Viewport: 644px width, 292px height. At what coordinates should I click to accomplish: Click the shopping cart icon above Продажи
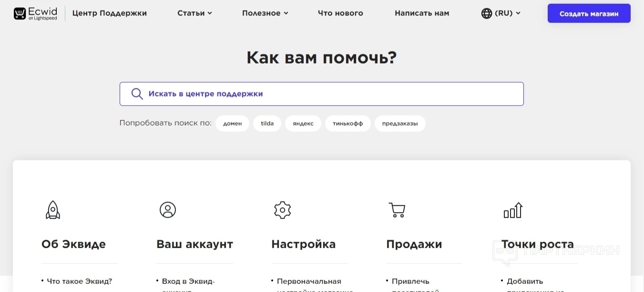tap(397, 210)
